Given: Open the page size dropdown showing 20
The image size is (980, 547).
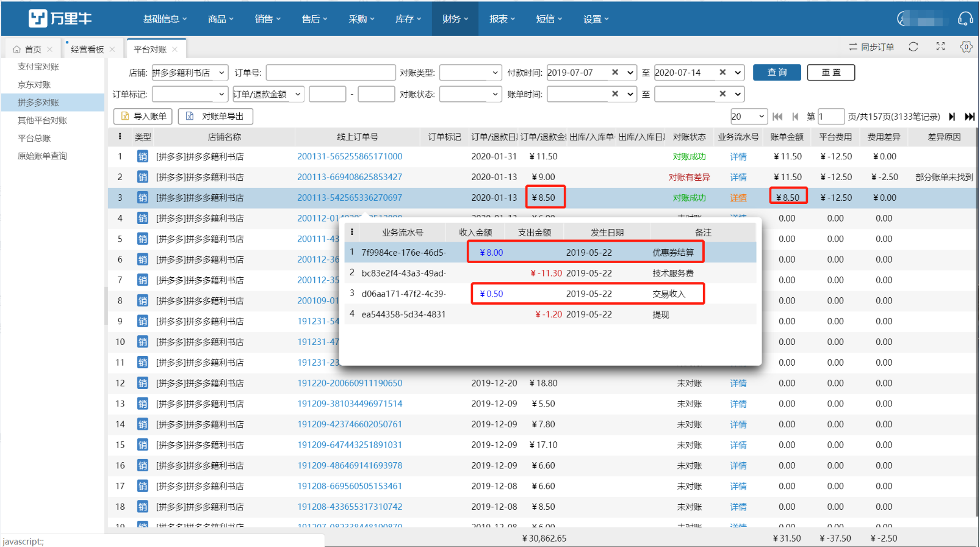Looking at the screenshot, I should point(749,117).
